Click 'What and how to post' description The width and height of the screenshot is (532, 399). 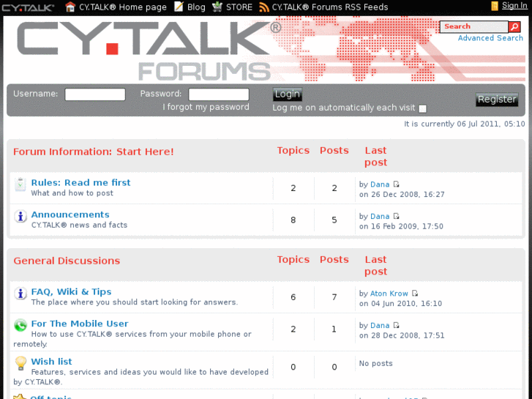[x=72, y=193]
